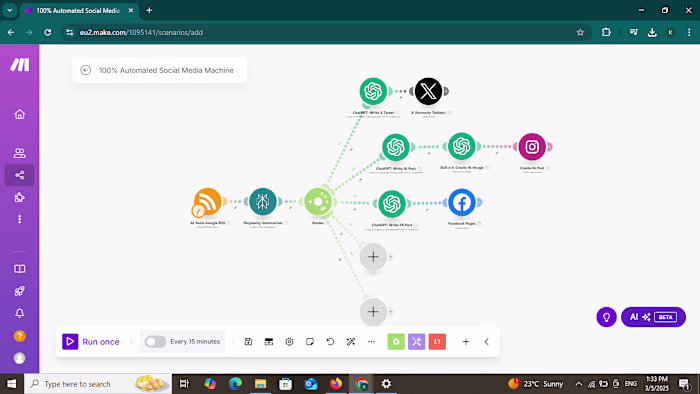The image size is (700, 394).
Task: Open the ChatGPT Write IG Post module
Action: click(x=396, y=147)
